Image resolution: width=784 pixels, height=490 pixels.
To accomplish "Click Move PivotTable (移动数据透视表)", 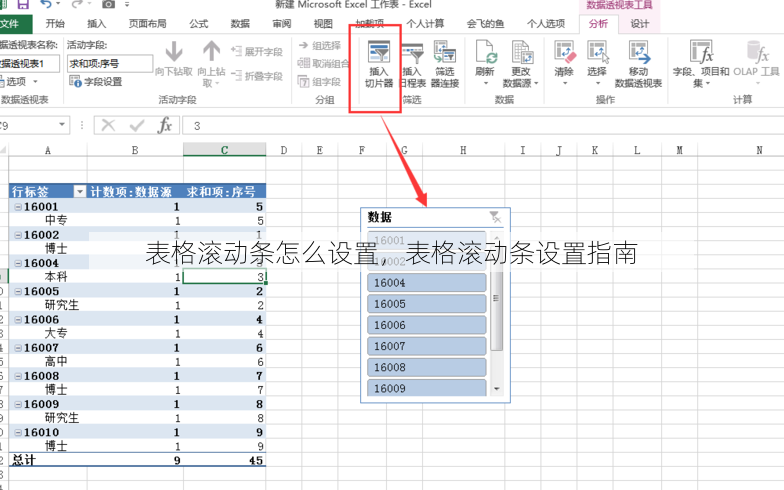I will tap(638, 64).
